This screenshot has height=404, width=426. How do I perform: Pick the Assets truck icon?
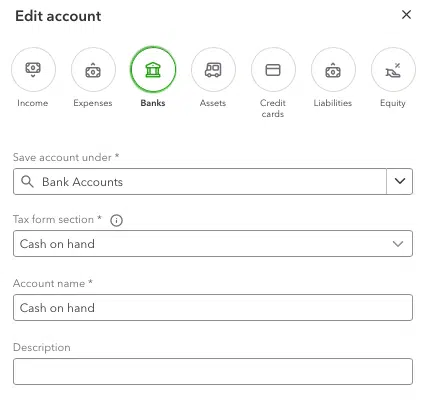click(213, 70)
